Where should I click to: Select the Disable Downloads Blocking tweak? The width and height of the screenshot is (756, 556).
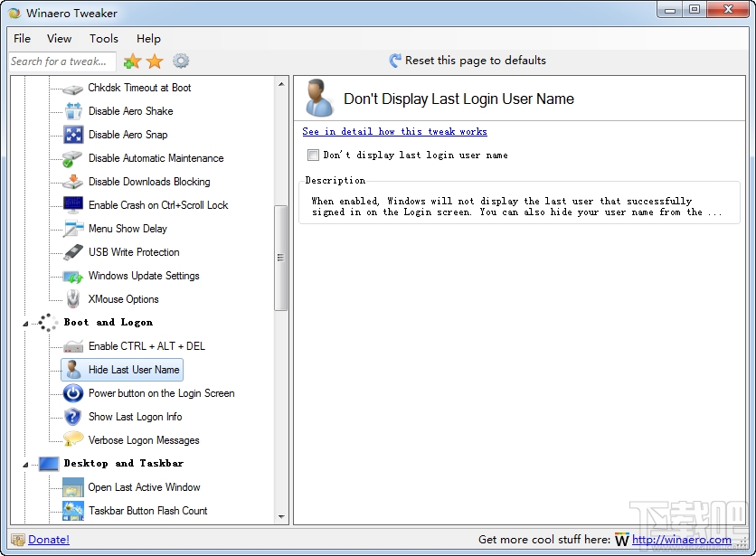pyautogui.click(x=149, y=182)
